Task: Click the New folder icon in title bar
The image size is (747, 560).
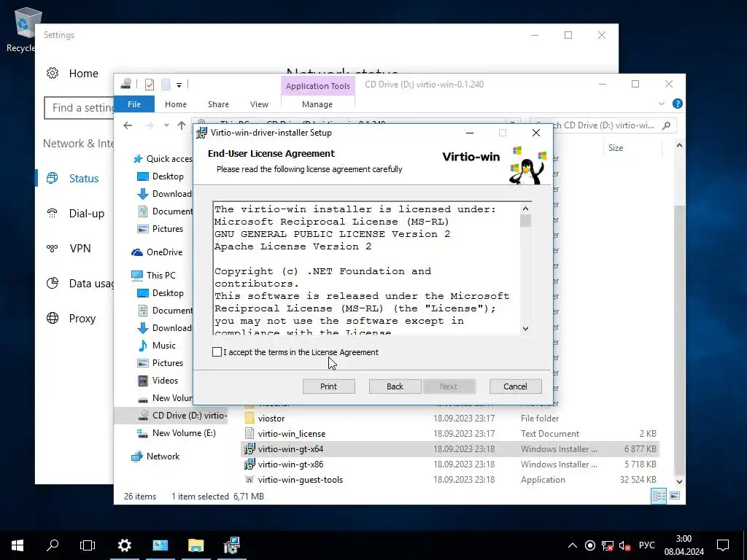Action: tap(166, 85)
